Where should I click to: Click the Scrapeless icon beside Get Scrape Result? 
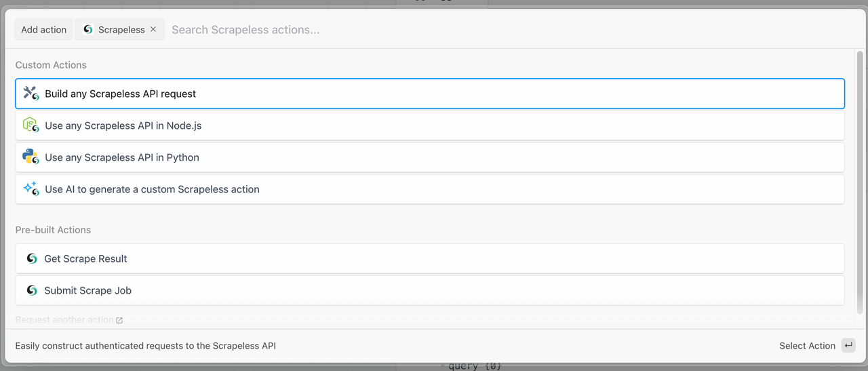(31, 258)
